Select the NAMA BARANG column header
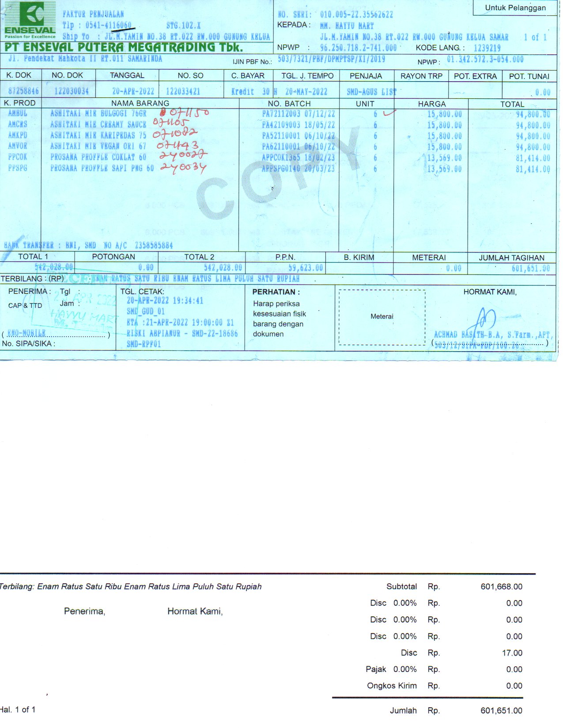563x728 pixels. (x=140, y=103)
